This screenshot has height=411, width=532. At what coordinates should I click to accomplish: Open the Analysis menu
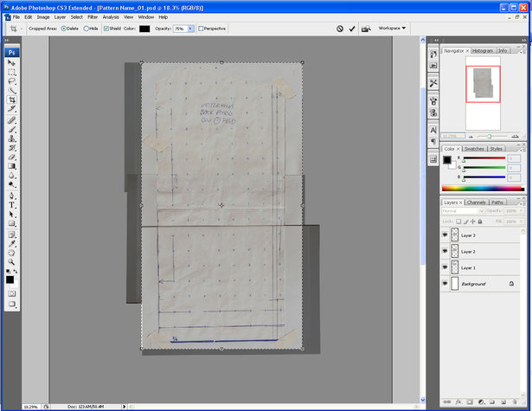(x=111, y=17)
